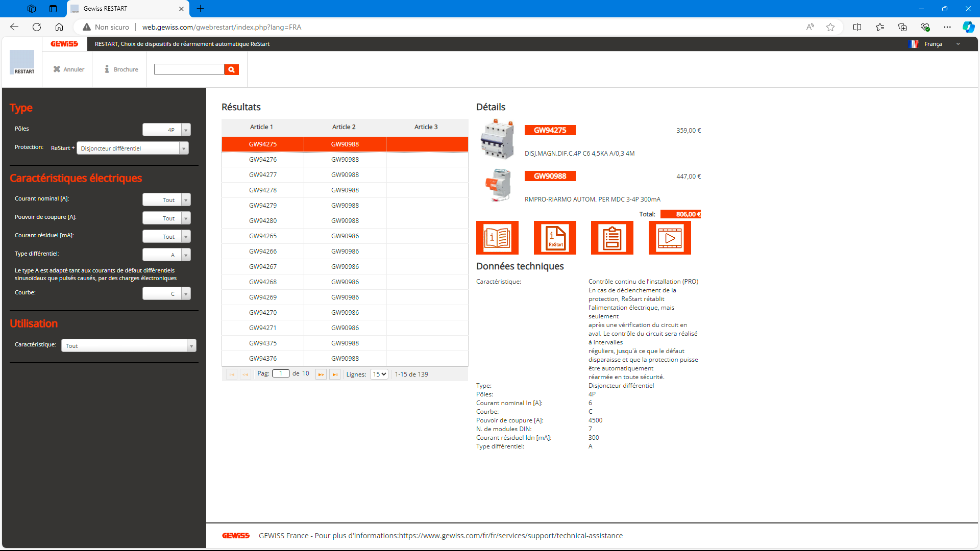
Task: Click the GW90988 product code label
Action: pyautogui.click(x=550, y=176)
